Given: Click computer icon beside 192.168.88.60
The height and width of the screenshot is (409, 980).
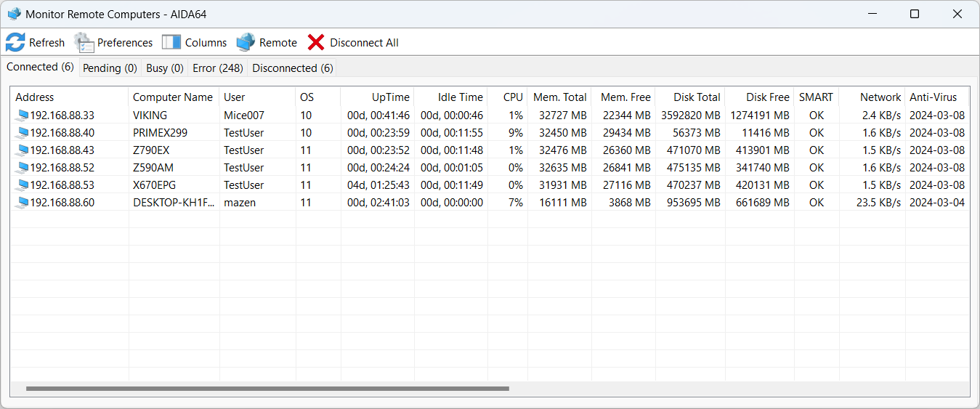Looking at the screenshot, I should 22,203.
